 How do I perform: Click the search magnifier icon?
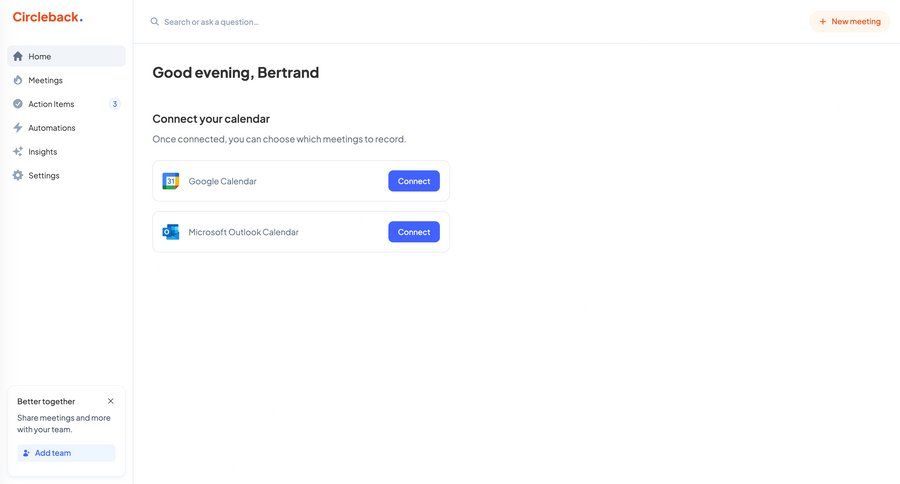155,21
